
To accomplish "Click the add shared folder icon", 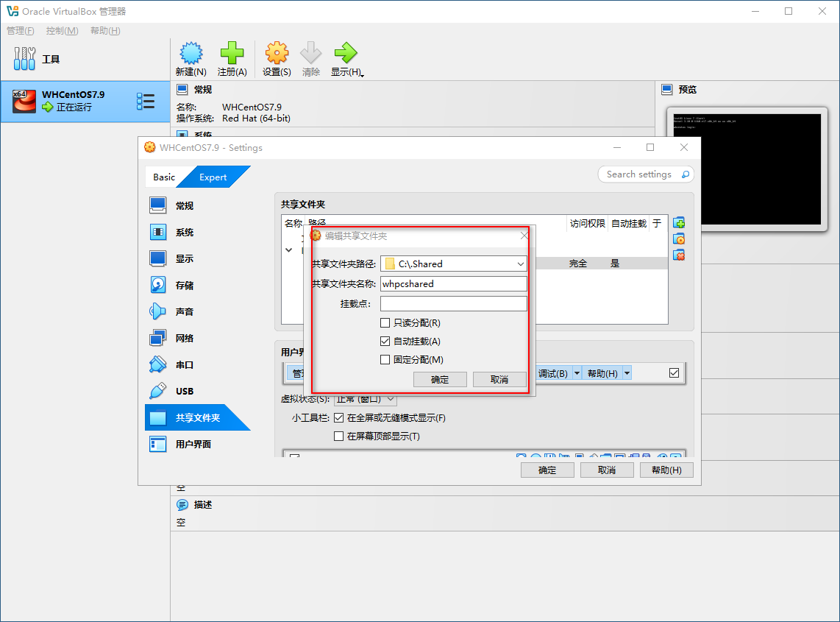I will (x=680, y=223).
